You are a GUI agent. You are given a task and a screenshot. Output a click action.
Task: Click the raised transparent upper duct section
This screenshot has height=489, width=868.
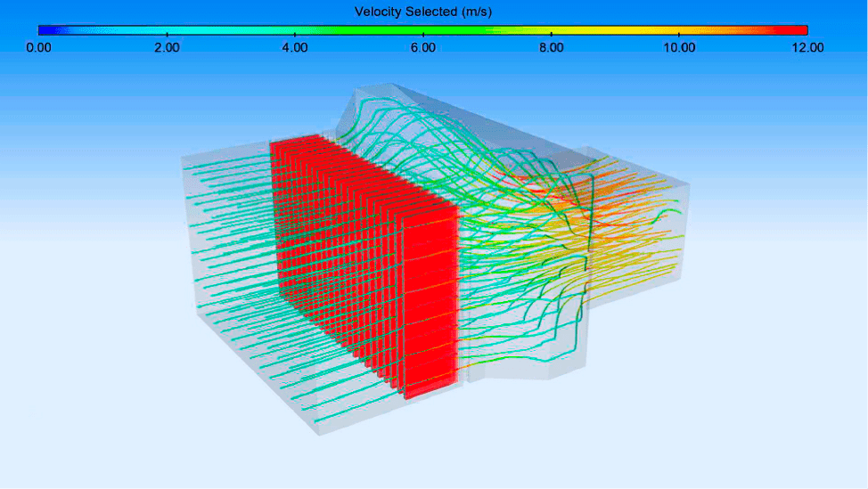point(419,107)
